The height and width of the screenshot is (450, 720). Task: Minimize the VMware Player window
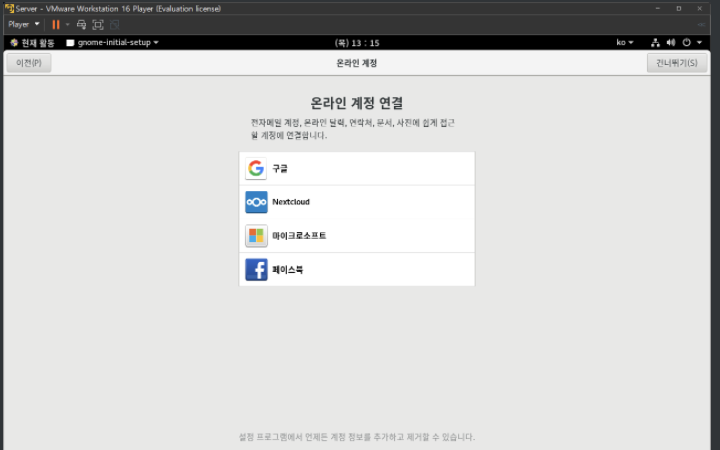[x=658, y=8]
